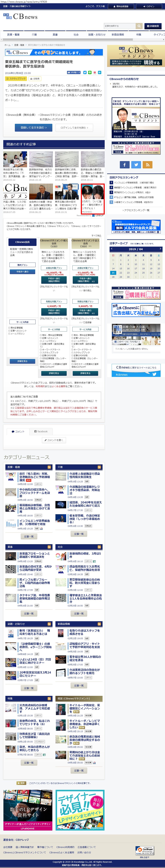Screen dimensions: 165x868
Task: Open the 薬事 nav menu
Action: click(55, 34)
